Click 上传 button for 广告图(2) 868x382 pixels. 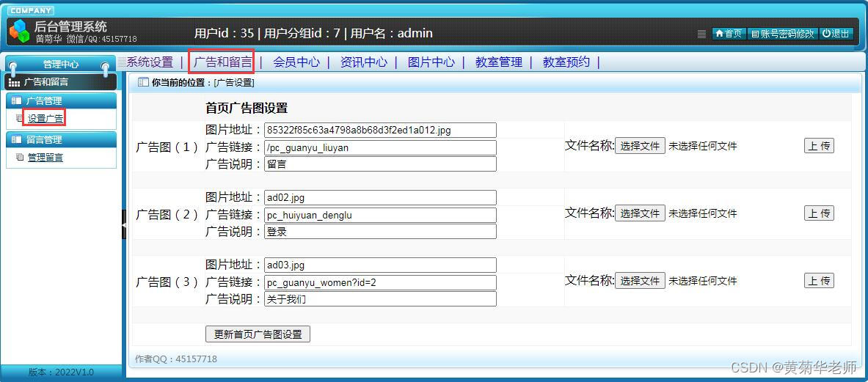pyautogui.click(x=819, y=213)
